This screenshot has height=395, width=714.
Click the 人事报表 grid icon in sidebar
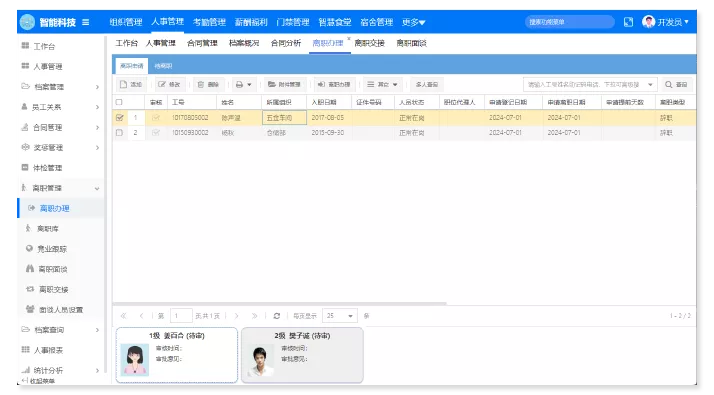tap(26, 349)
